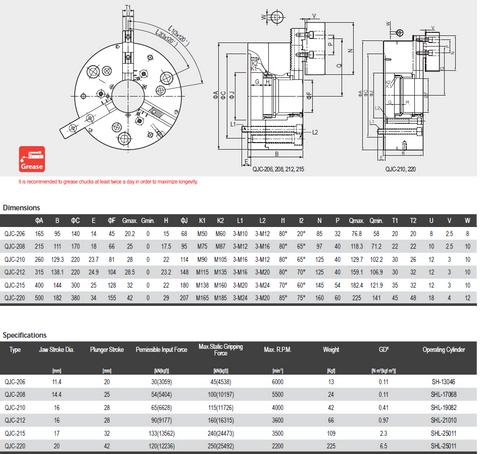Click the Gmax. column header in Dimensions
480x454 pixels.
(x=130, y=221)
